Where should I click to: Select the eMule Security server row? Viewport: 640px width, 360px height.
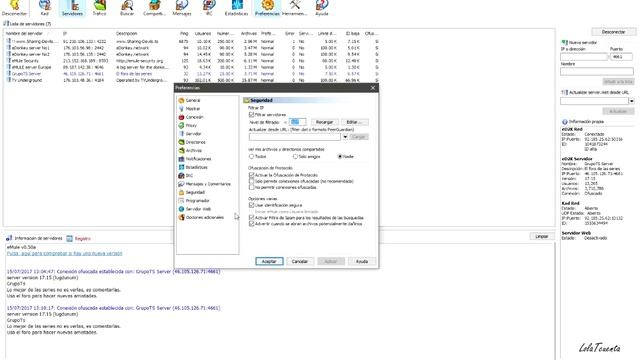(192, 61)
